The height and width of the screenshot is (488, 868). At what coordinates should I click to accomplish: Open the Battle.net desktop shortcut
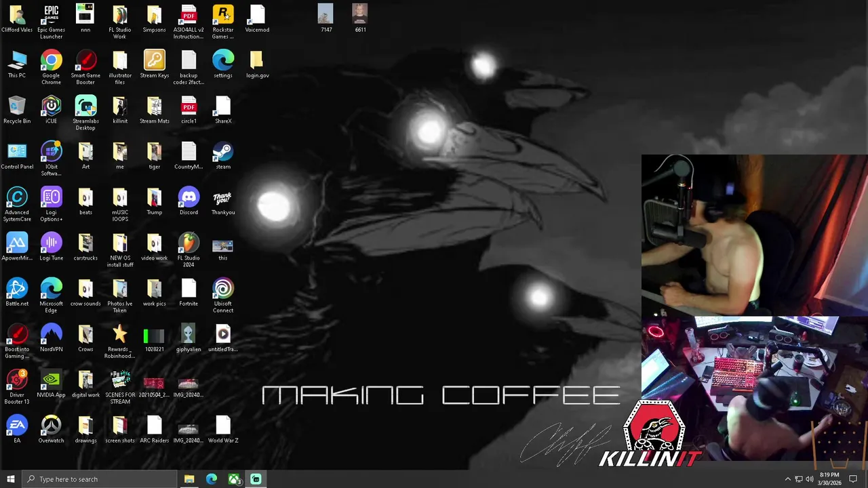pos(17,289)
